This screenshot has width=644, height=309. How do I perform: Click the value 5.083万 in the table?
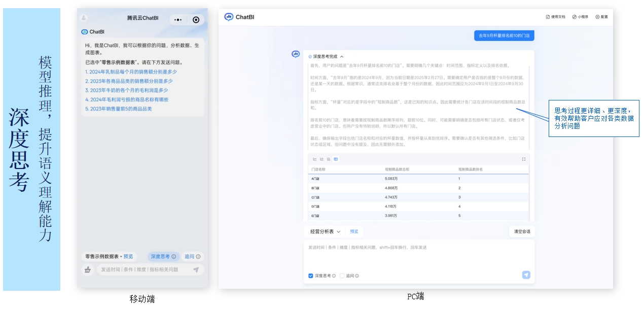pyautogui.click(x=391, y=179)
